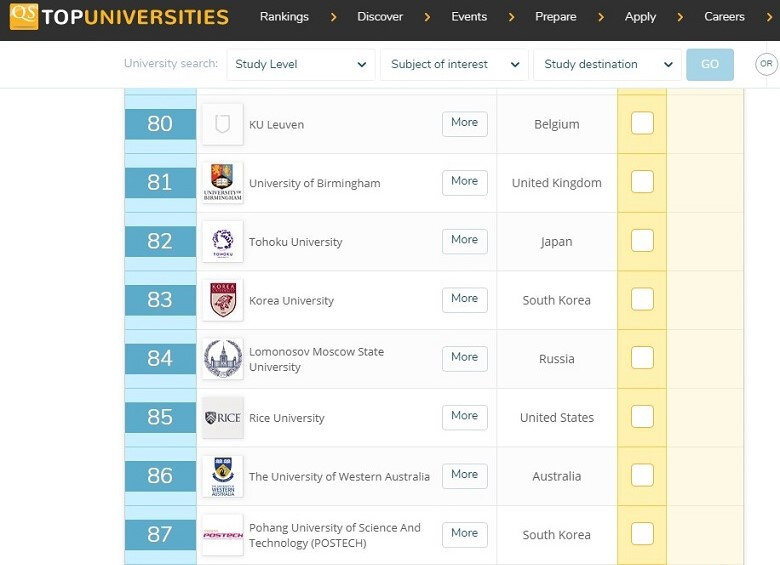
Task: Click the University of Birmingham crest logo
Action: pos(223,183)
